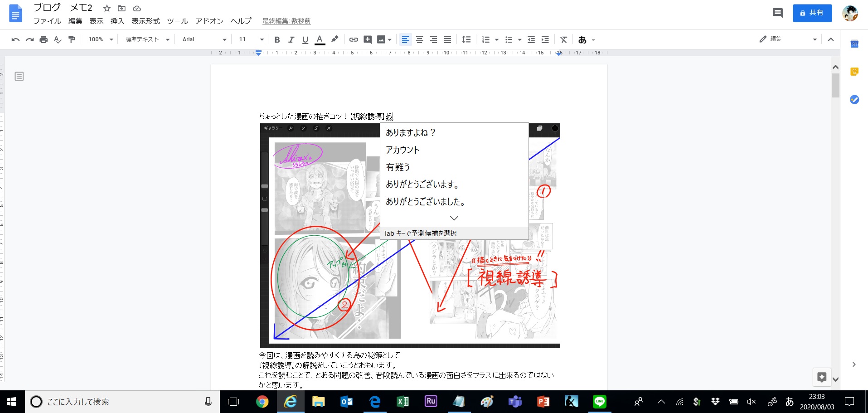Viewport: 868px width, 413px height.
Task: Increase indent using toolbar icon
Action: [x=545, y=39]
